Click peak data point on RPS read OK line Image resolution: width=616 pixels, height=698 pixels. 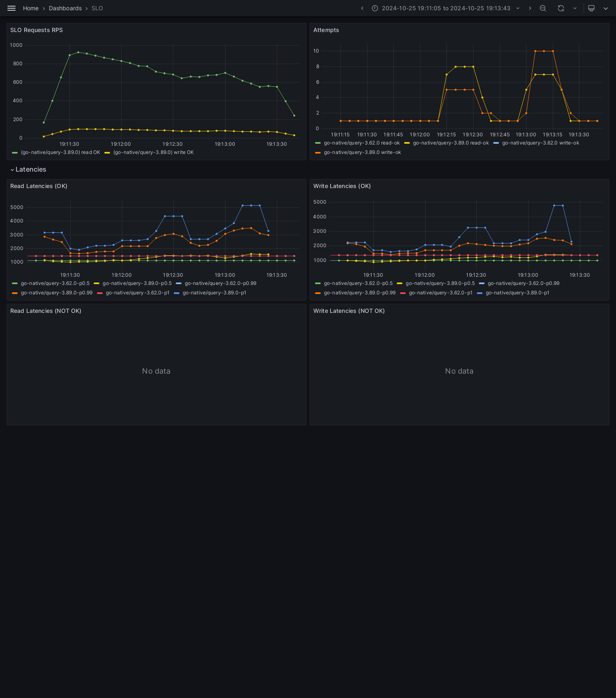78,52
